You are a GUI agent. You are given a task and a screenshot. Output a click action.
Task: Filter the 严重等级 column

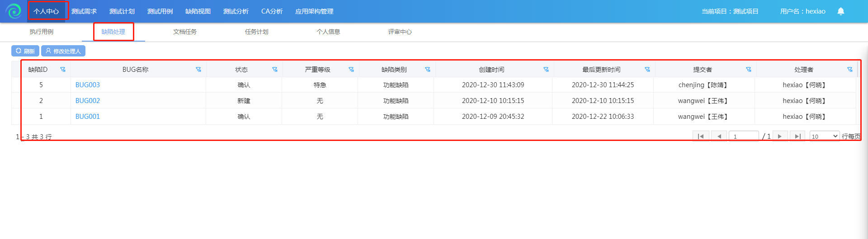click(x=351, y=70)
